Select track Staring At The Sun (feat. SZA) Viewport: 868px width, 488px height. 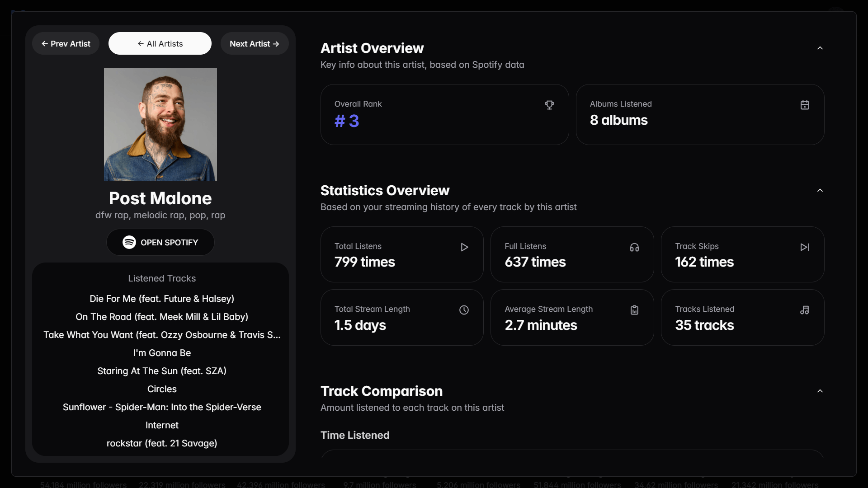pyautogui.click(x=162, y=371)
